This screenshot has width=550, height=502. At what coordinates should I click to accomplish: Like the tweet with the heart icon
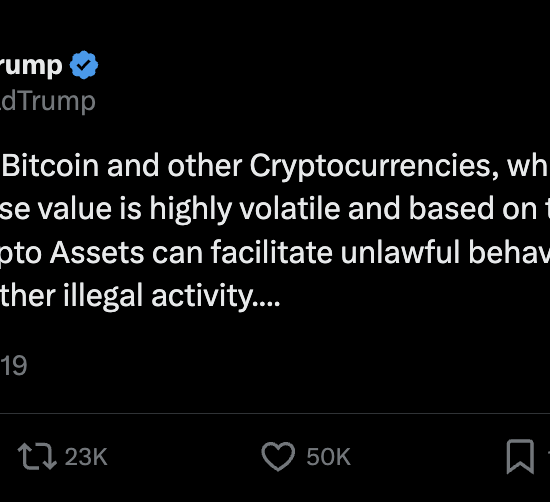click(x=278, y=456)
